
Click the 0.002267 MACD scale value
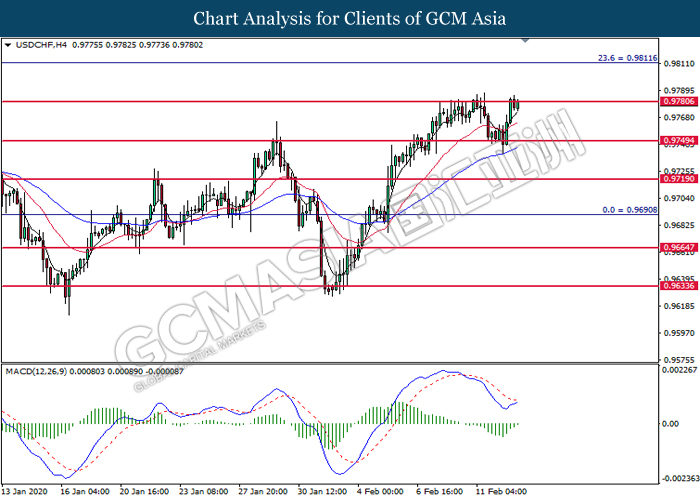[x=675, y=371]
